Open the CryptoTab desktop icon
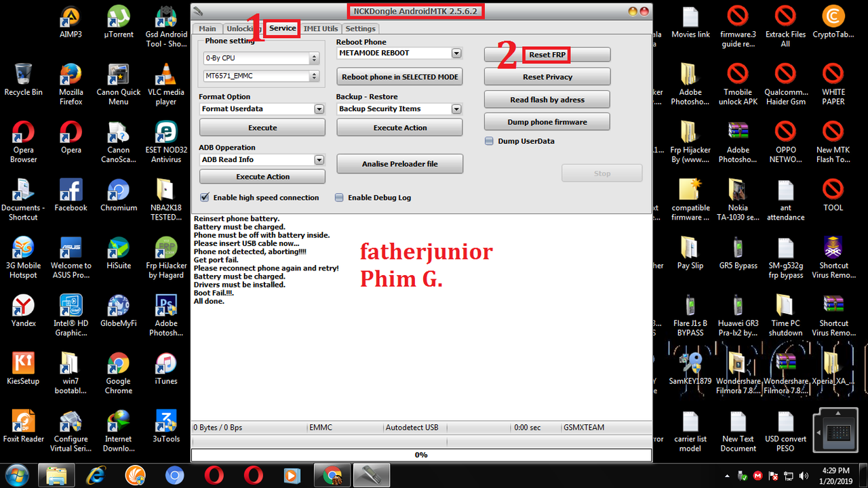The image size is (868, 488). click(x=833, y=22)
